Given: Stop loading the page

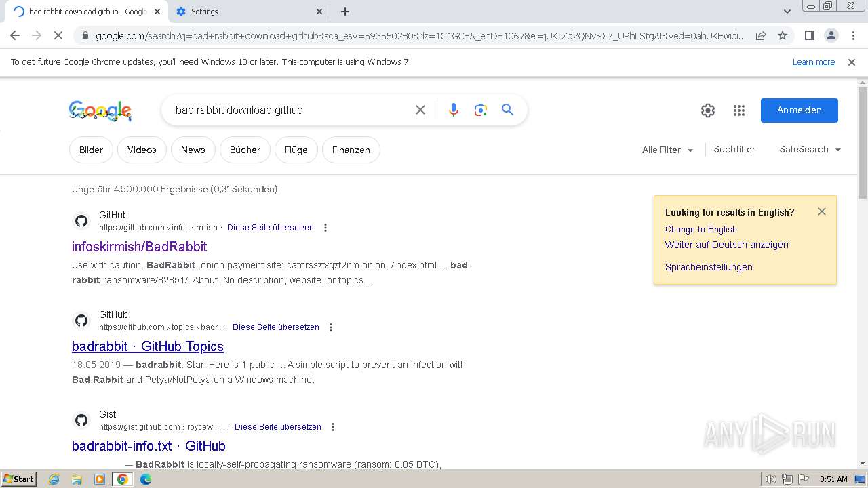Looking at the screenshot, I should [58, 35].
